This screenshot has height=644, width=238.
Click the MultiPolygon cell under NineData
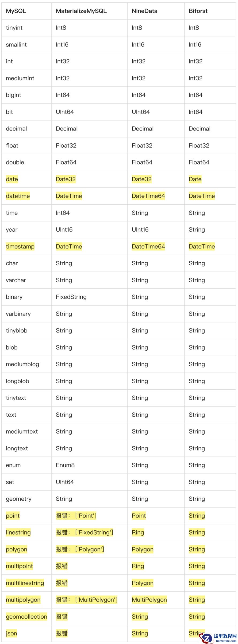click(x=149, y=600)
